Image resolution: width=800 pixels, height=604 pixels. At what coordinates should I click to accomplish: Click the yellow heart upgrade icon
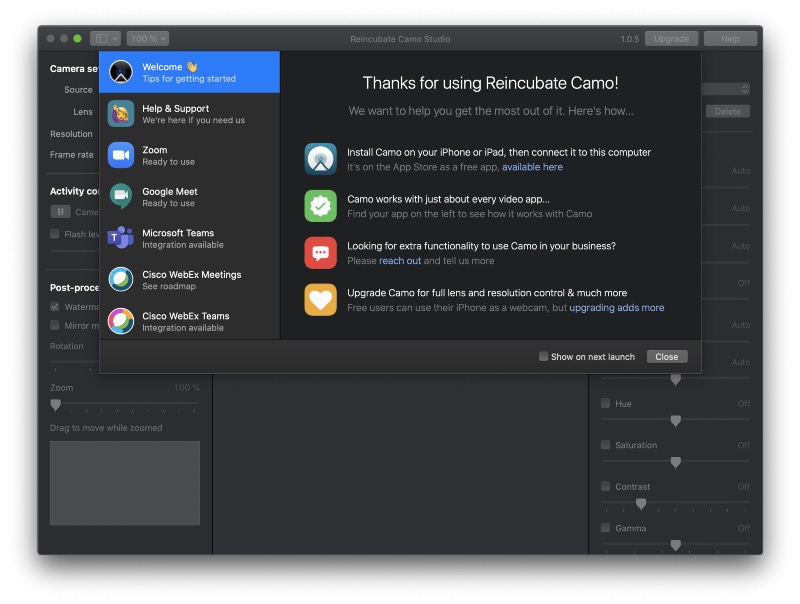click(x=320, y=299)
